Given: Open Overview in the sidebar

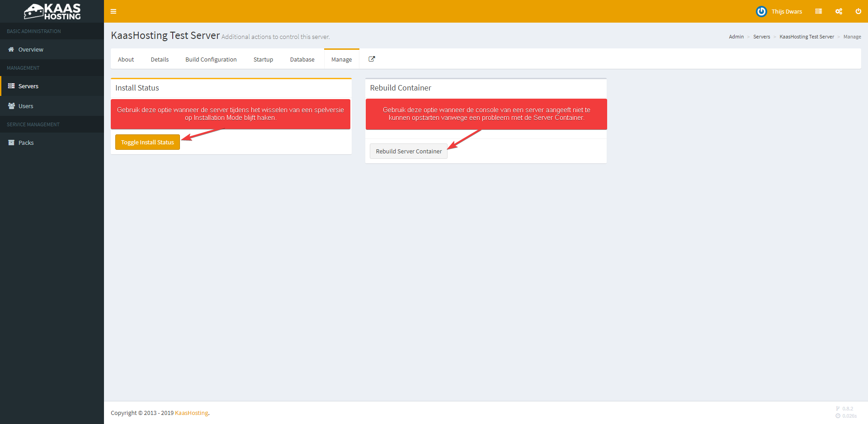Looking at the screenshot, I should pos(31,50).
